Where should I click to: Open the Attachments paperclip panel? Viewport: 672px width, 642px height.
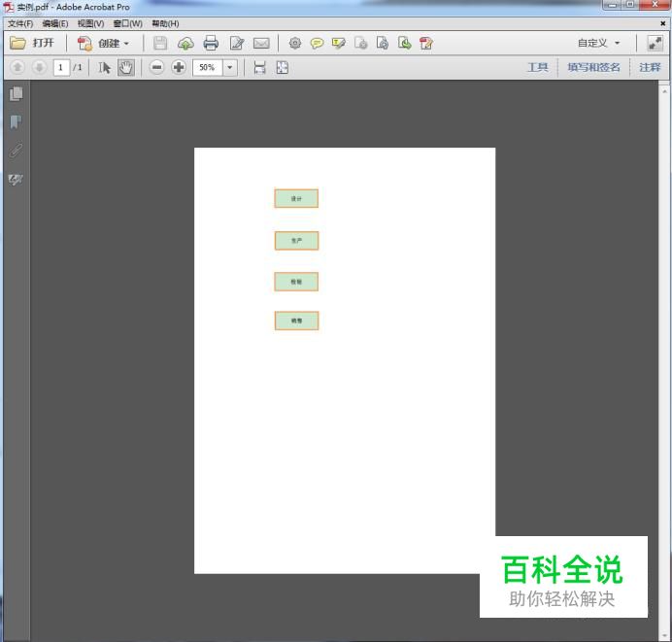pyautogui.click(x=16, y=151)
